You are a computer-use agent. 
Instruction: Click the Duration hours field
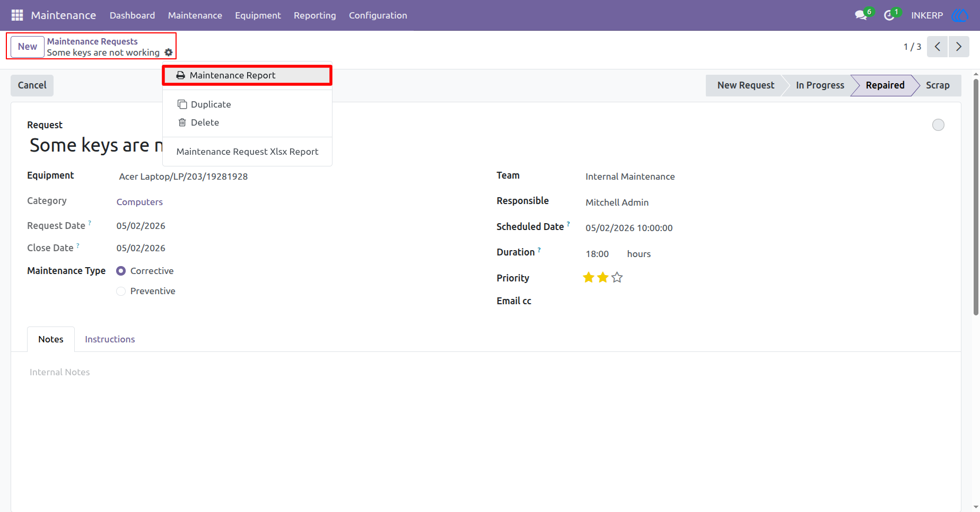point(597,254)
